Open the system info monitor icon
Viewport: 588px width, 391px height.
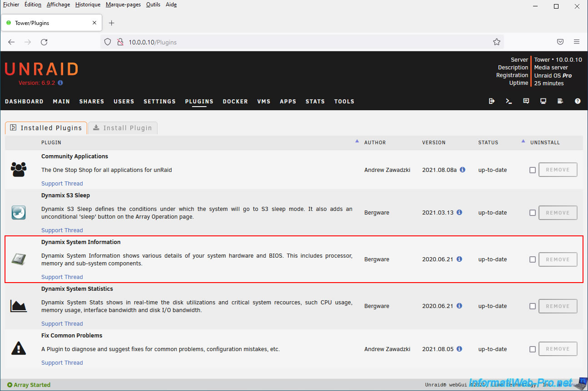[x=543, y=101]
